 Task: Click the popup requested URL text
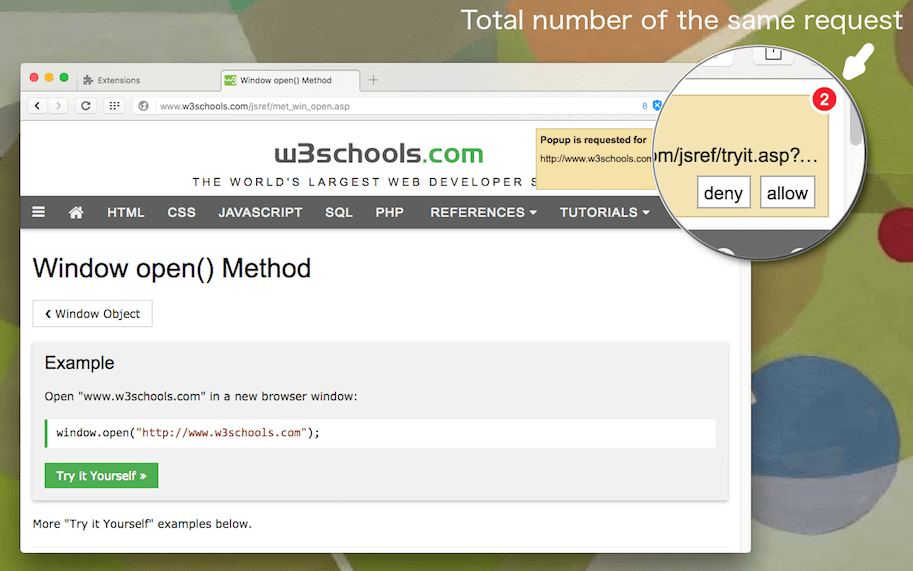(596, 158)
